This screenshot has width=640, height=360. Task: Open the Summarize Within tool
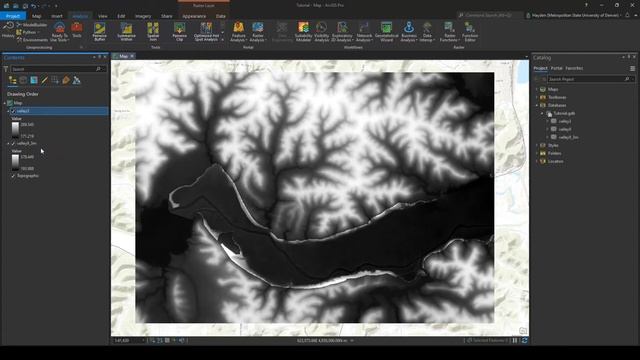point(127,32)
